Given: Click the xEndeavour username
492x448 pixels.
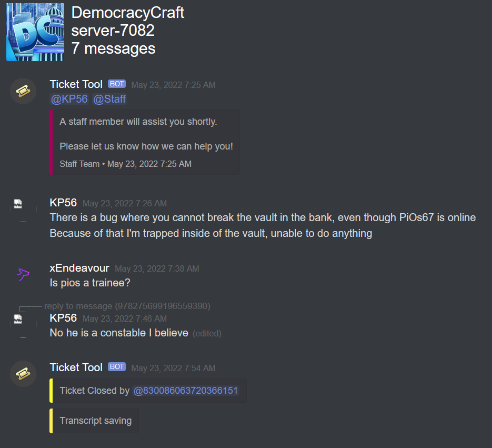Looking at the screenshot, I should coord(79,268).
